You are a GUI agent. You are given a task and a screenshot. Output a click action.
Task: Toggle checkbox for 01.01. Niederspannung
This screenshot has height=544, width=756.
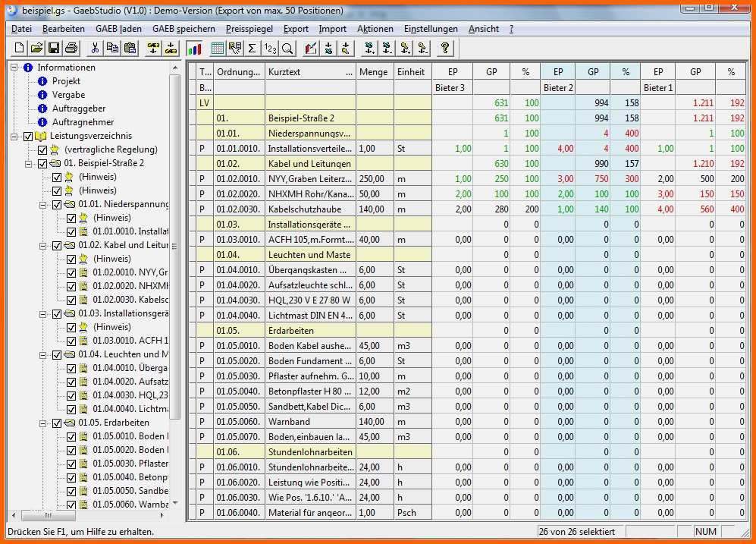click(x=57, y=205)
